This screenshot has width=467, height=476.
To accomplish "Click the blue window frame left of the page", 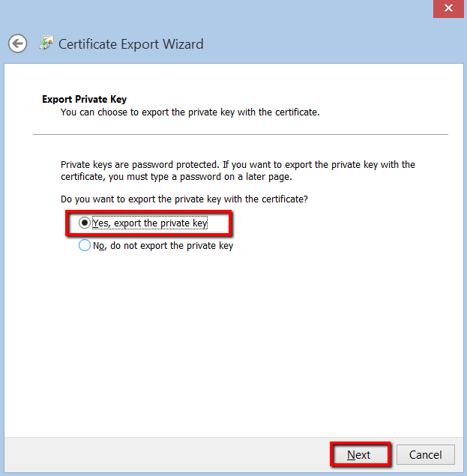I will (2, 262).
